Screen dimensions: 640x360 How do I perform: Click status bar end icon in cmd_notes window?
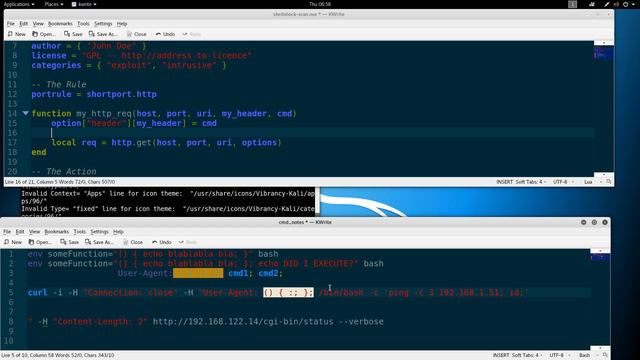605,355
